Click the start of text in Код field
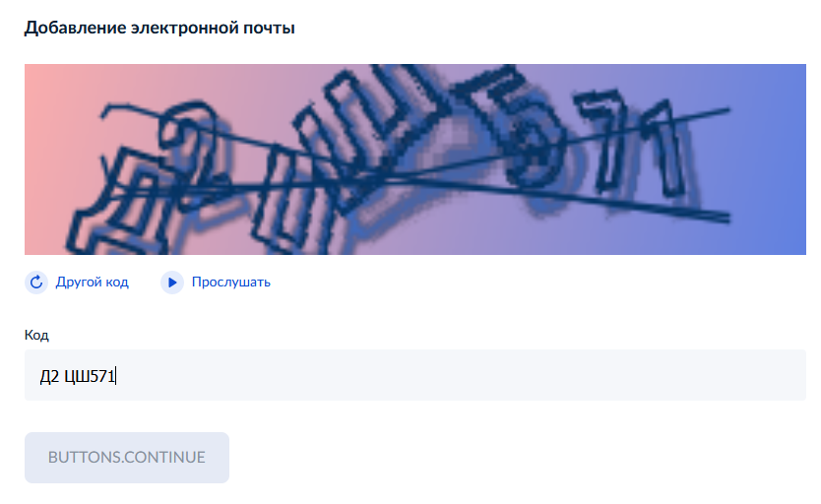The image size is (821, 504). (x=40, y=376)
